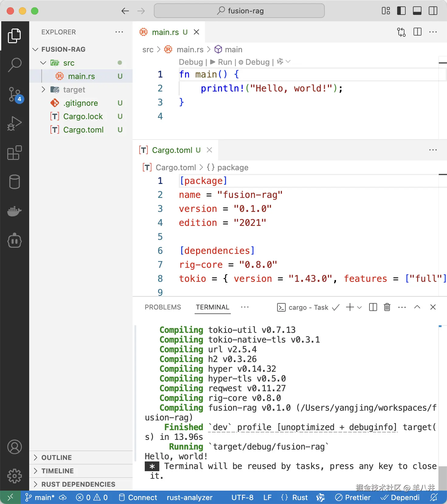The image size is (447, 504).
Task: Toggle the bottom panel visibility
Action: tap(417, 11)
